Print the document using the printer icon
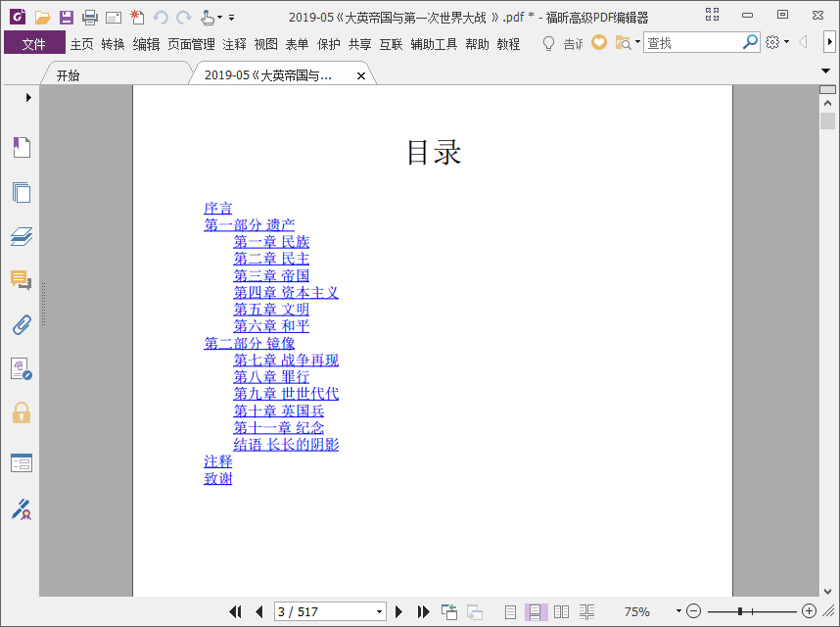The image size is (840, 627). pos(90,18)
